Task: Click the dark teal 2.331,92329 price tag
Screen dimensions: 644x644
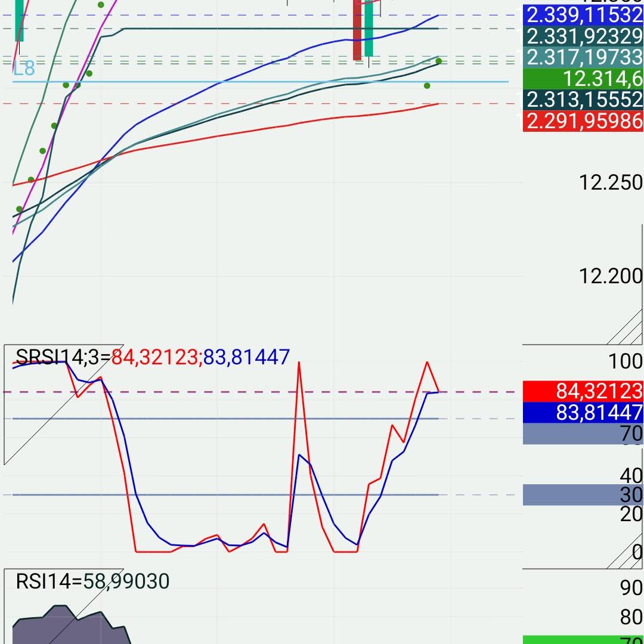Action: click(x=583, y=36)
